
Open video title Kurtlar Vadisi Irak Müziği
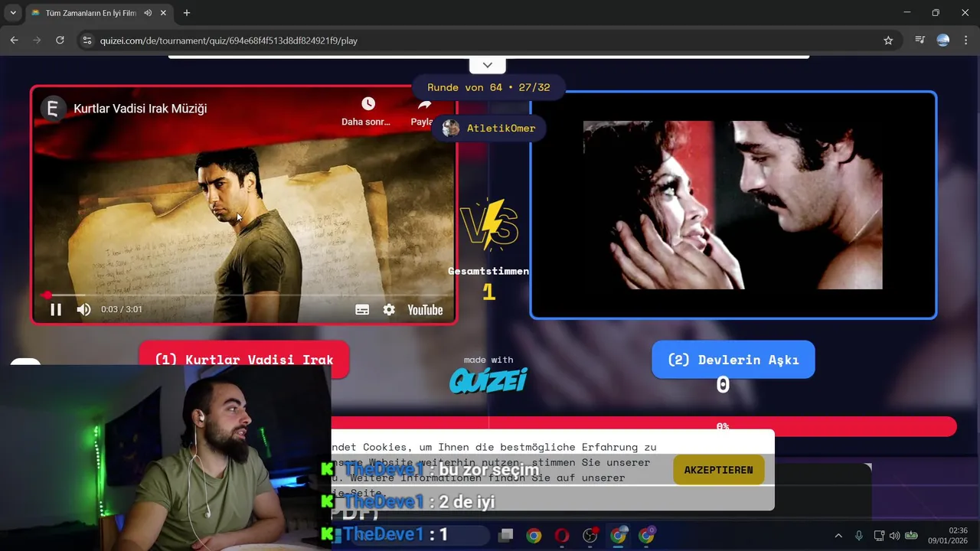pyautogui.click(x=140, y=109)
